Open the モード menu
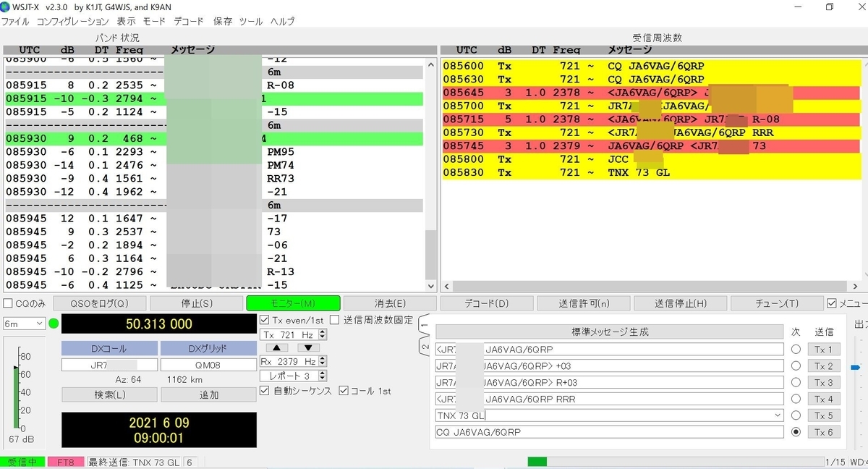 click(154, 21)
